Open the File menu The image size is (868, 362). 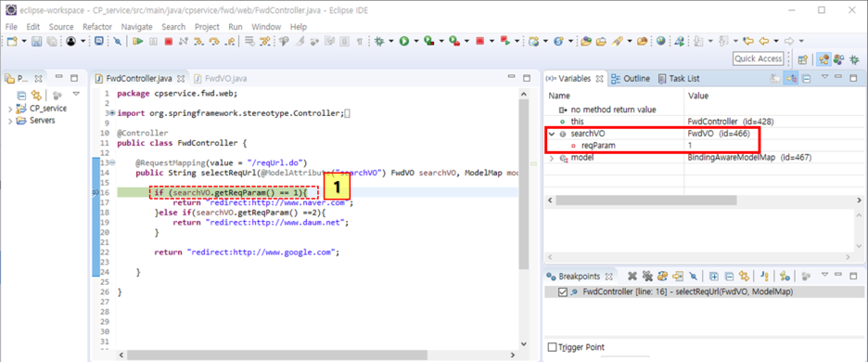point(11,27)
